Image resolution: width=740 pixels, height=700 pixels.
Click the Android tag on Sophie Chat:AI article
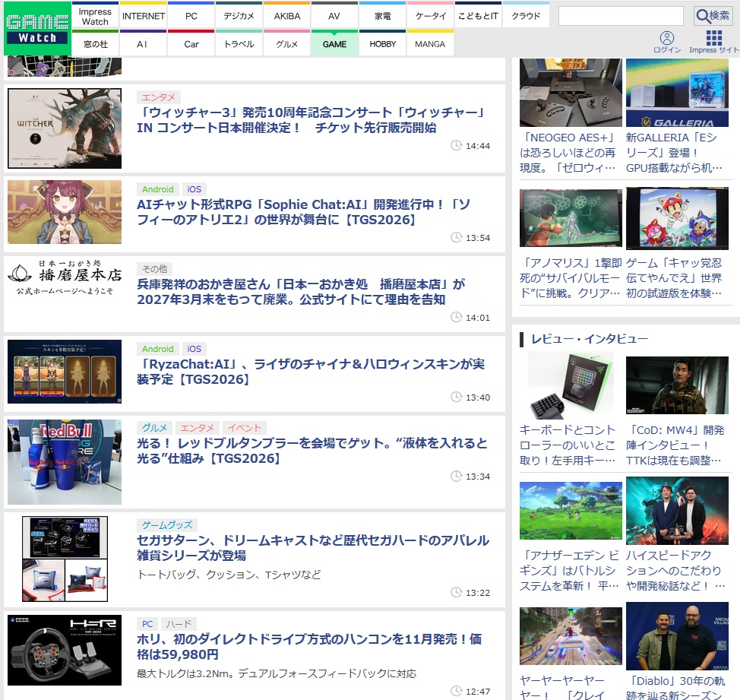click(x=157, y=189)
